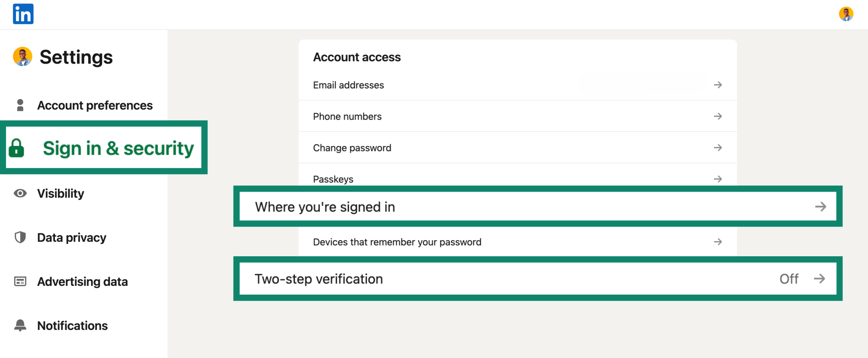Image resolution: width=868 pixels, height=358 pixels.
Task: Click the Passkeys entry
Action: pyautogui.click(x=333, y=179)
